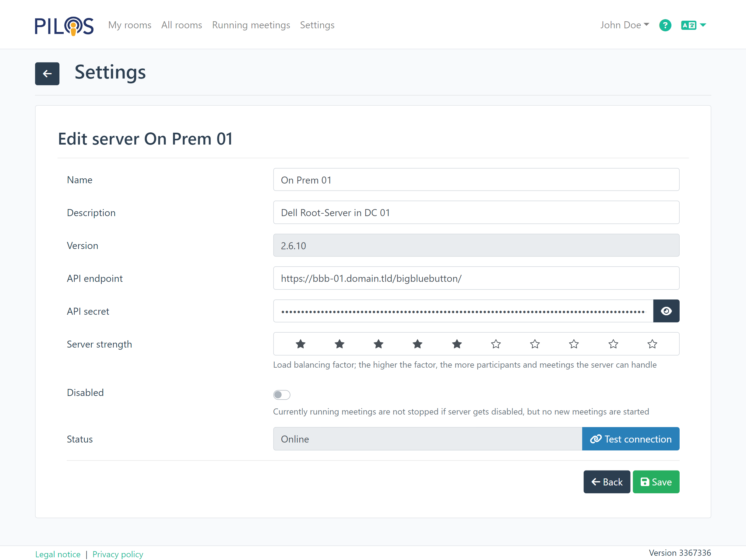Enable the Disabled switch

pyautogui.click(x=282, y=394)
